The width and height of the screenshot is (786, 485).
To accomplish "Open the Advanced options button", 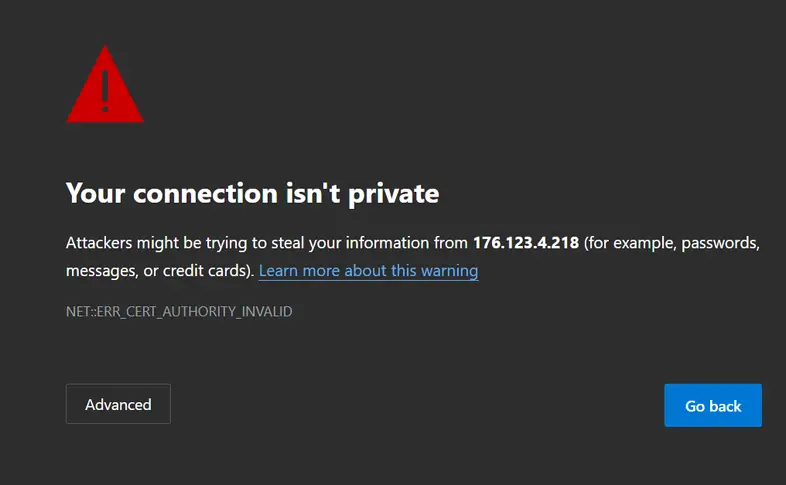I will [118, 404].
